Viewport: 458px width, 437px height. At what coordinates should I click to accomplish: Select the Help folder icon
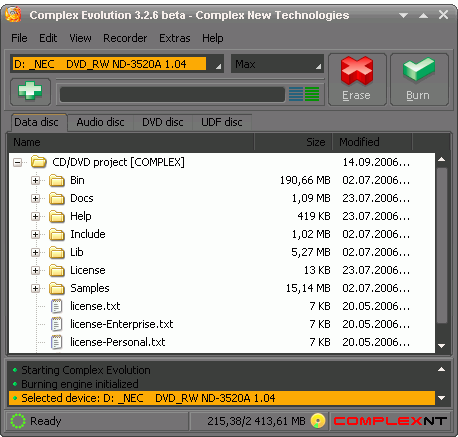click(57, 216)
